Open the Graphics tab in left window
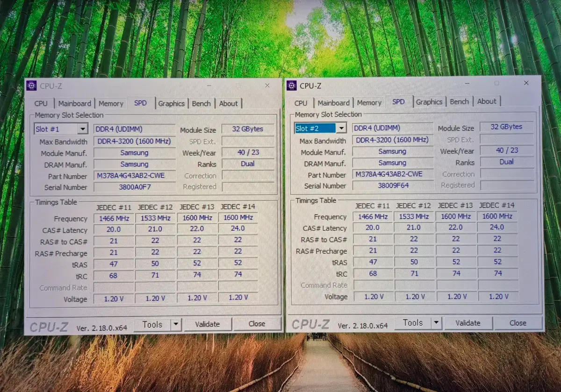Image resolution: width=561 pixels, height=392 pixels. click(x=171, y=104)
